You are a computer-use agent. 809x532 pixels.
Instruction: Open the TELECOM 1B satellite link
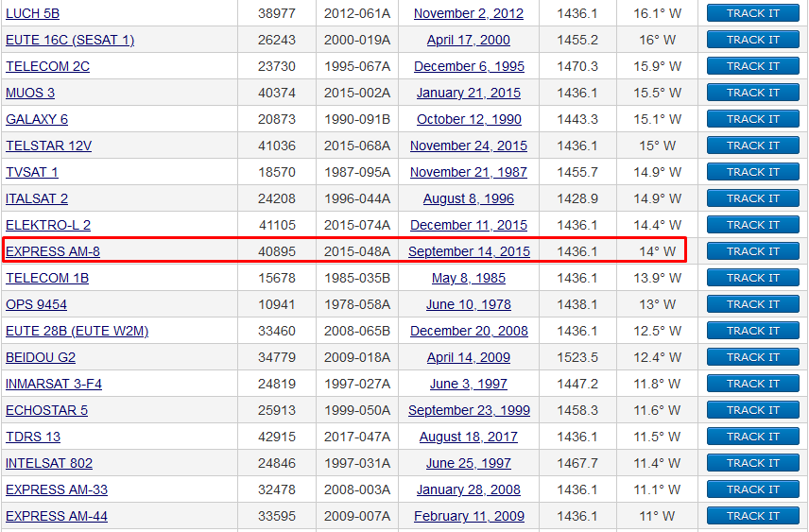[47, 278]
